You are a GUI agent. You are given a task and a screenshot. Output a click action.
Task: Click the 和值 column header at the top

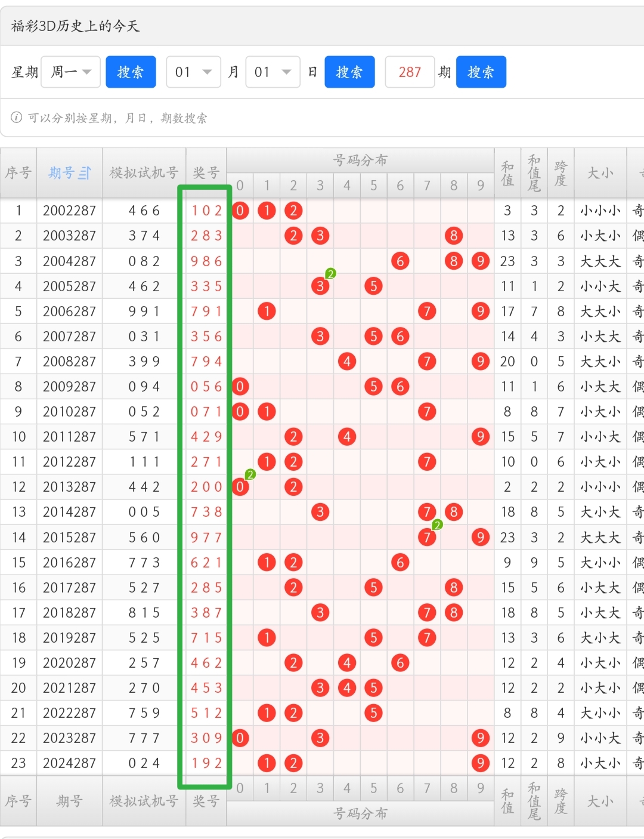507,173
